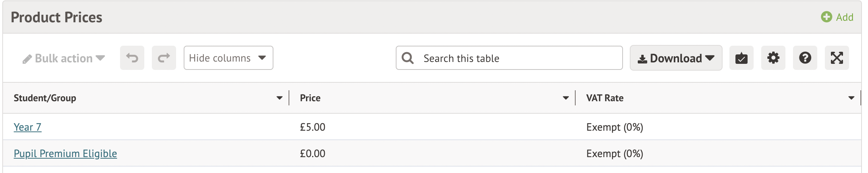Image resolution: width=868 pixels, height=173 pixels.
Task: Undo the last table change
Action: tap(132, 58)
